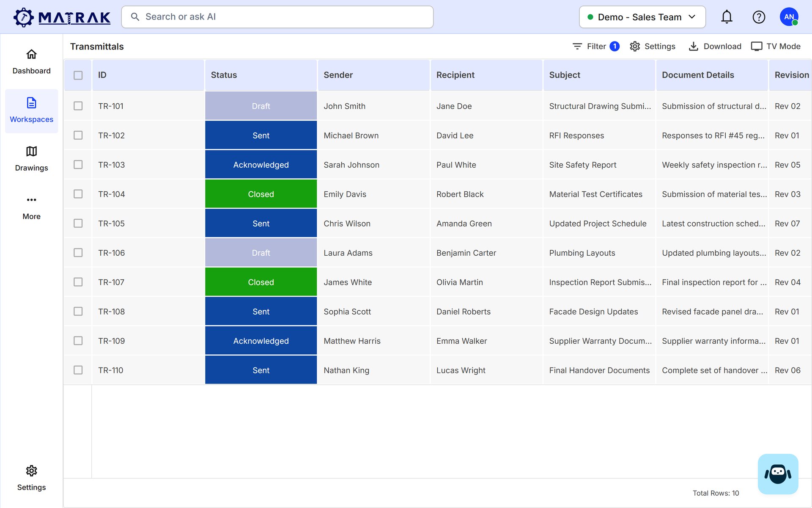Open the Filter panel
This screenshot has height=508, width=812.
point(595,46)
